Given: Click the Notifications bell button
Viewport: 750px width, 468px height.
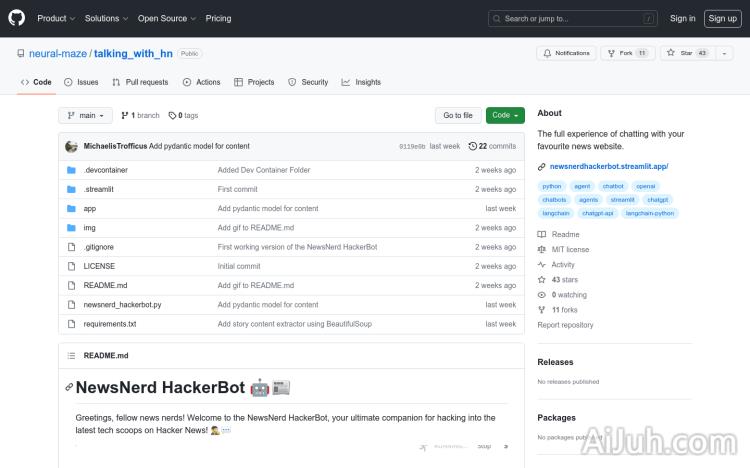Looking at the screenshot, I should [566, 53].
